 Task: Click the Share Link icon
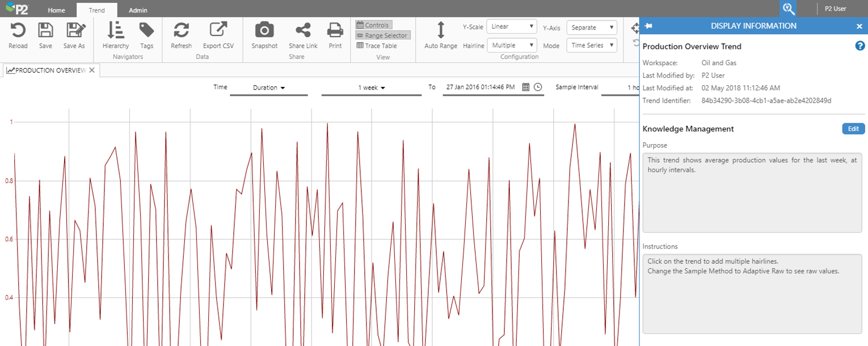tap(303, 31)
